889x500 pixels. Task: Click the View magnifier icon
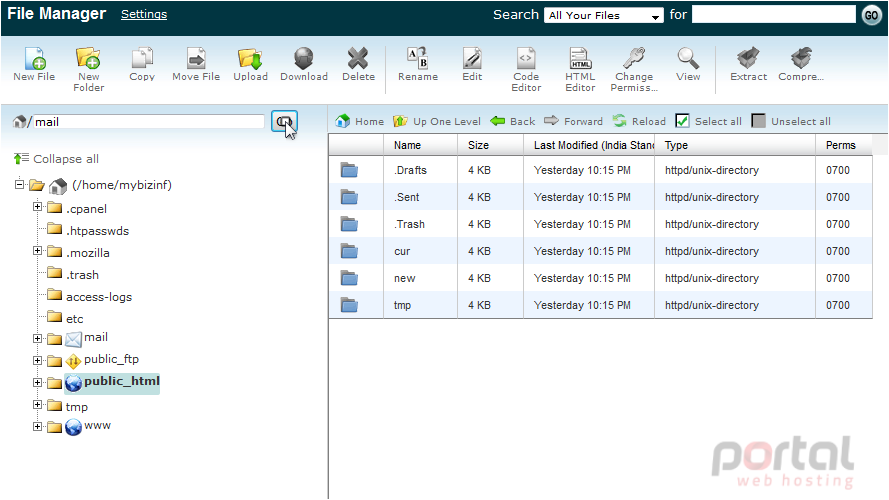(688, 58)
